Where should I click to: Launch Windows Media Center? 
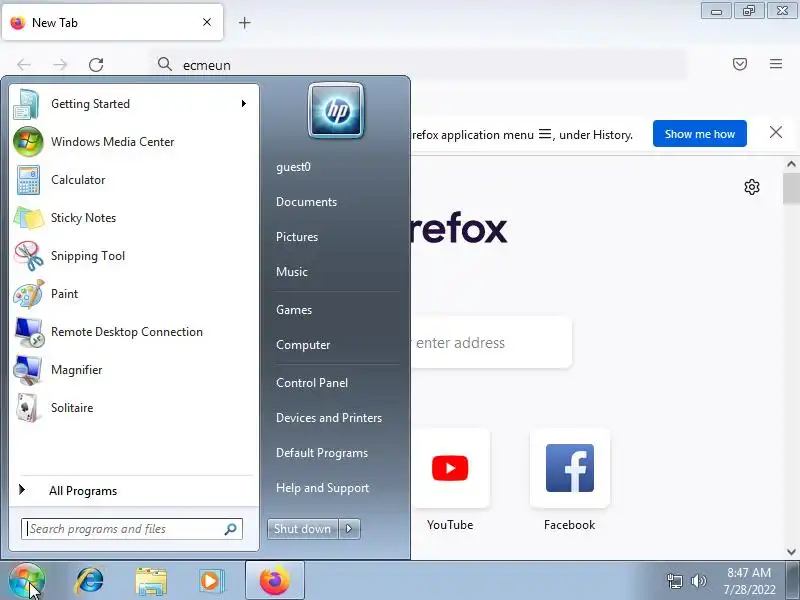[x=133, y=142]
